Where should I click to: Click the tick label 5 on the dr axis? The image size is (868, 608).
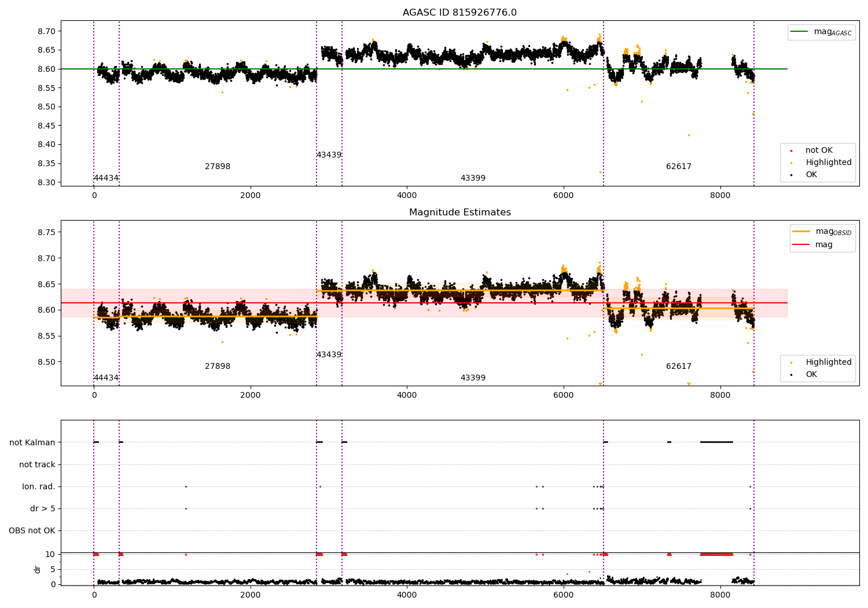[x=53, y=570]
